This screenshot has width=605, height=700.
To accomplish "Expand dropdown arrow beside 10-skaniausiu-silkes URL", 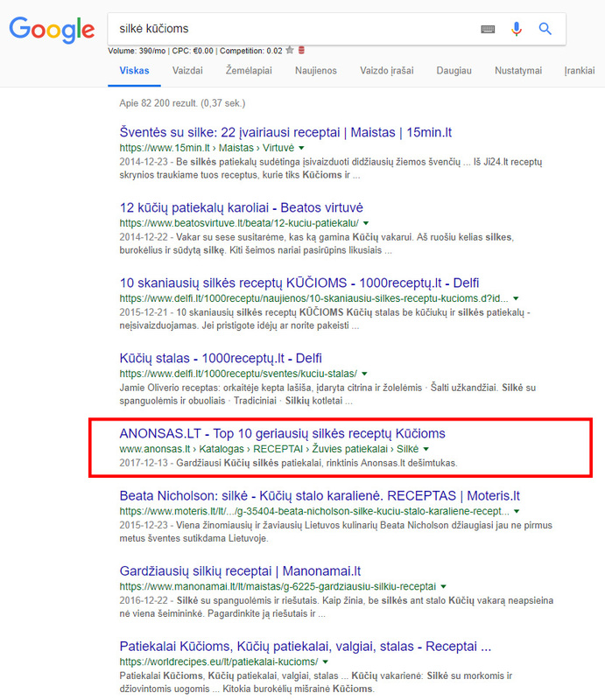I will pyautogui.click(x=516, y=298).
